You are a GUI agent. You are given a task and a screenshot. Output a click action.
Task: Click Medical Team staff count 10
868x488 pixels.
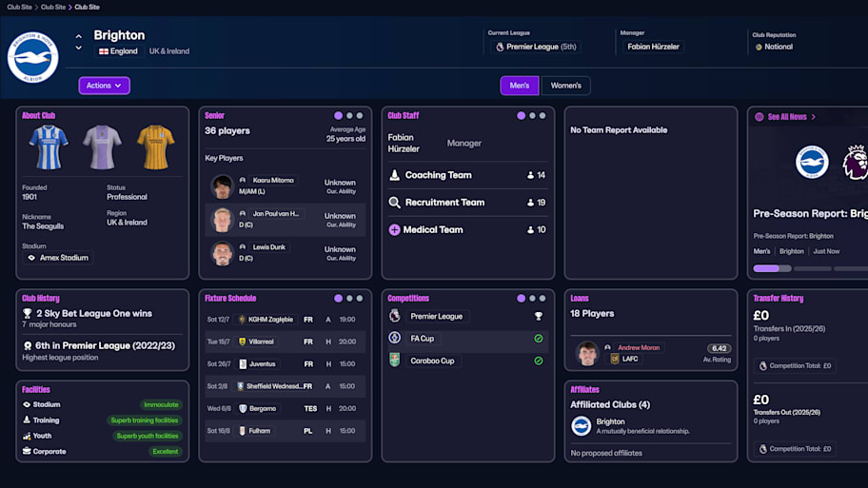(537, 229)
